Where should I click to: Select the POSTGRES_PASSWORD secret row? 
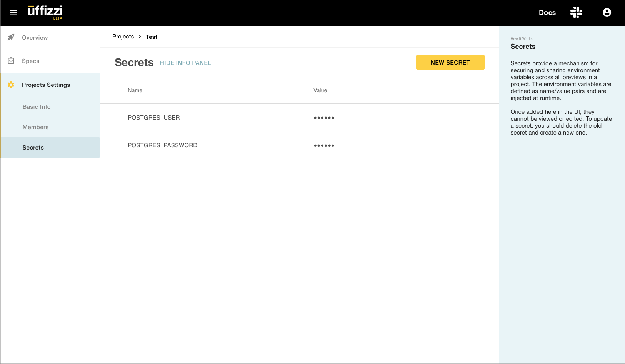pyautogui.click(x=162, y=145)
